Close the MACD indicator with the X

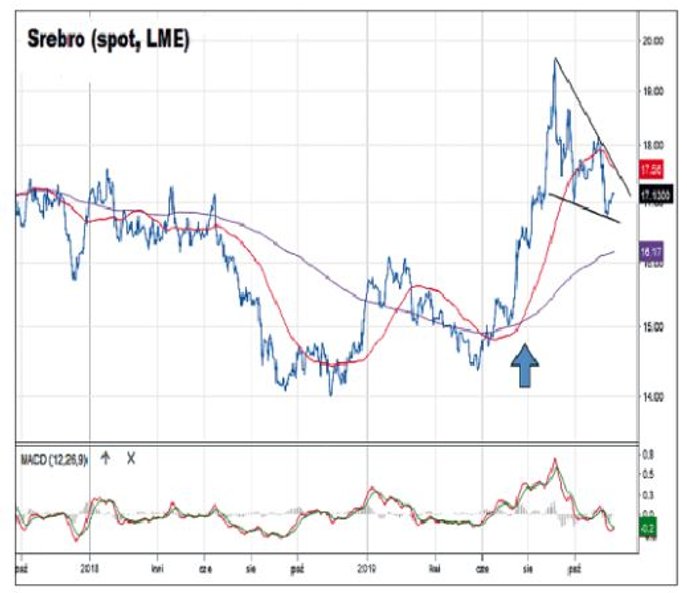coord(130,459)
